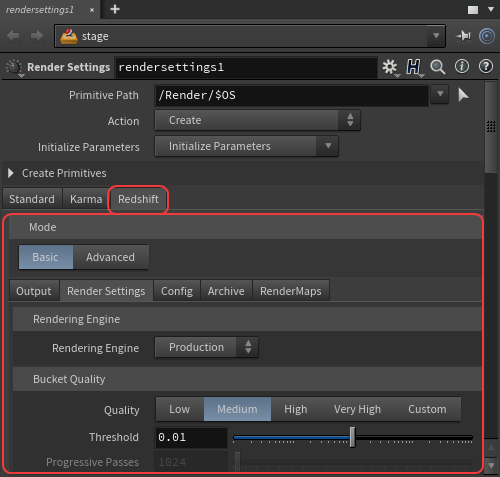Expand the Create Primitives section
This screenshot has width=500, height=477.
(11, 173)
